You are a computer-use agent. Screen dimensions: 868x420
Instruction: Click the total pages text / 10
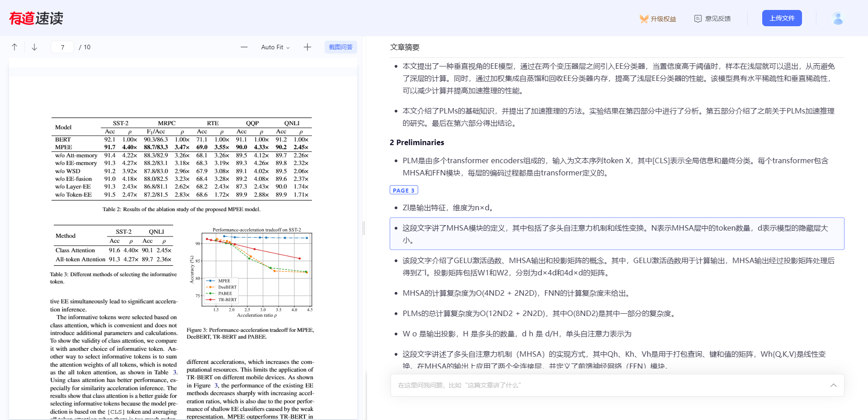[x=85, y=47]
